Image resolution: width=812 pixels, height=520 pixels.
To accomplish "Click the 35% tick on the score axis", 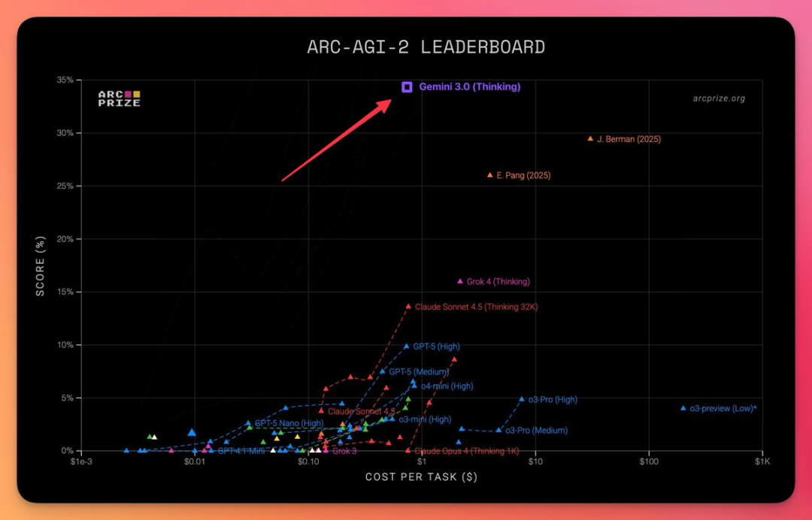I will click(65, 80).
